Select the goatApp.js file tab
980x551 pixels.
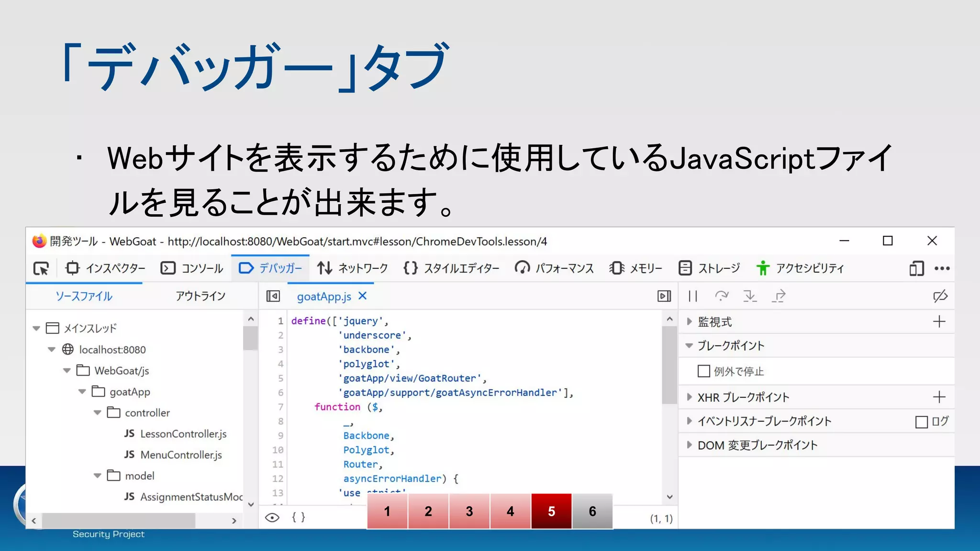coord(324,297)
